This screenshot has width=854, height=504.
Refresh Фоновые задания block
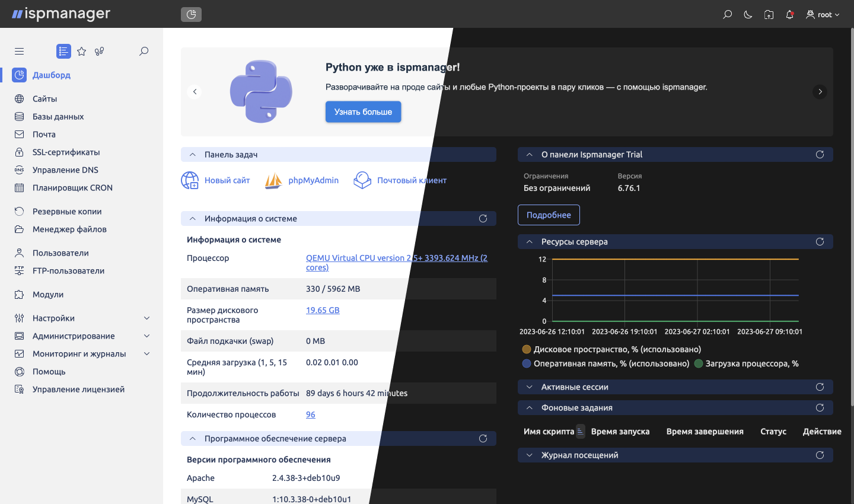click(x=820, y=408)
